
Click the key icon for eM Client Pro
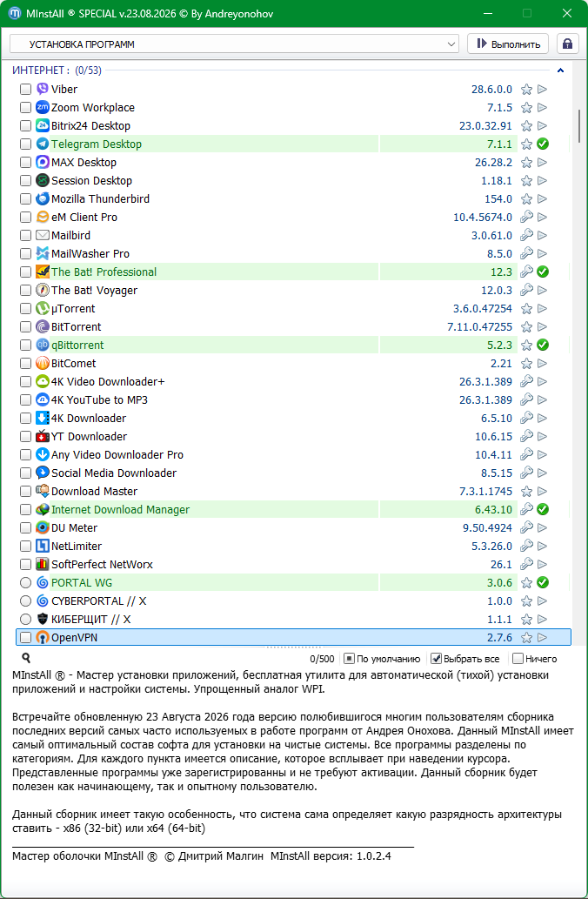pyautogui.click(x=526, y=218)
